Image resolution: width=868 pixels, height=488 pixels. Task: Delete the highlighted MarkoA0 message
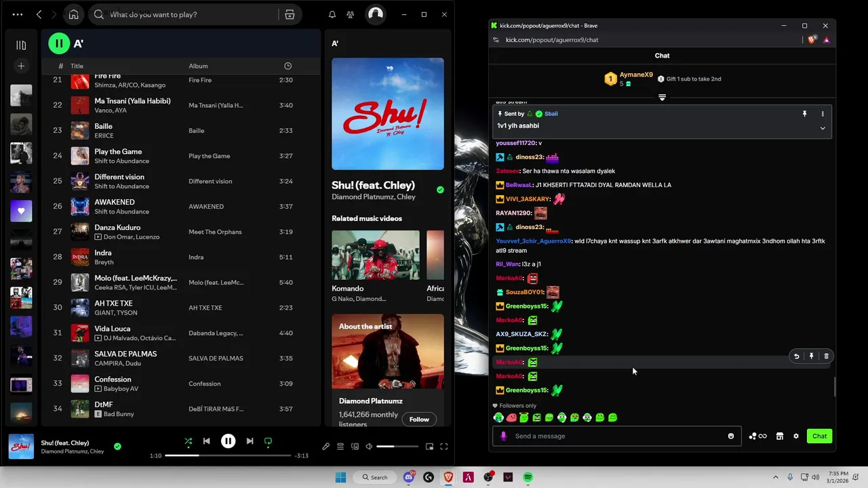point(826,356)
